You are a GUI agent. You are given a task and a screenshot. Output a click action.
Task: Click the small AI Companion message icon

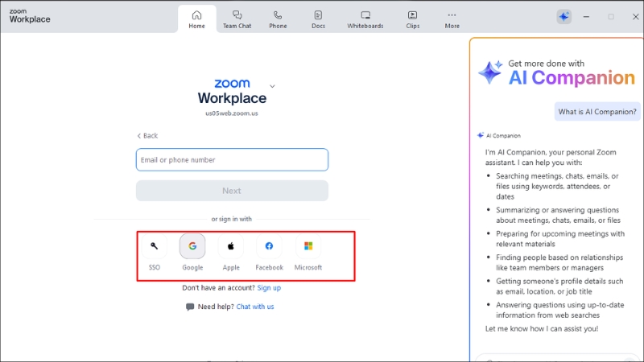pyautogui.click(x=481, y=135)
